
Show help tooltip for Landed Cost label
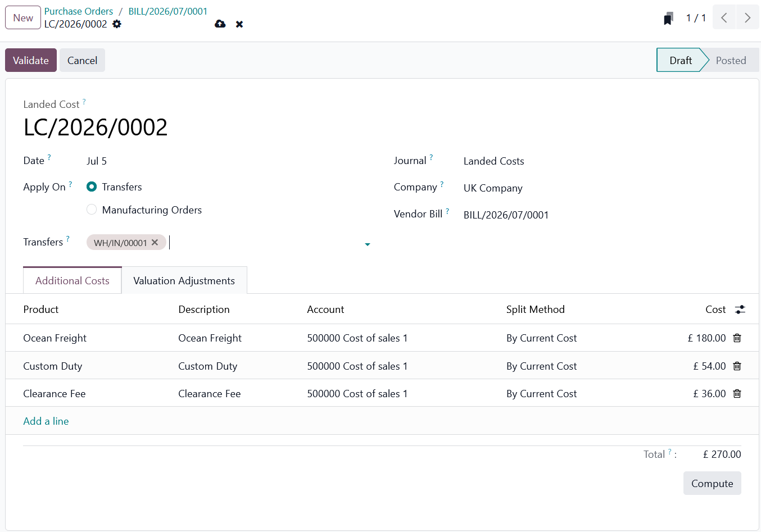pos(84,102)
